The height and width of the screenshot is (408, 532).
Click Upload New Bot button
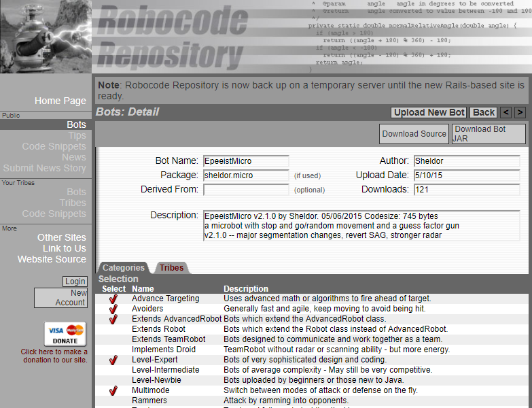(x=429, y=112)
